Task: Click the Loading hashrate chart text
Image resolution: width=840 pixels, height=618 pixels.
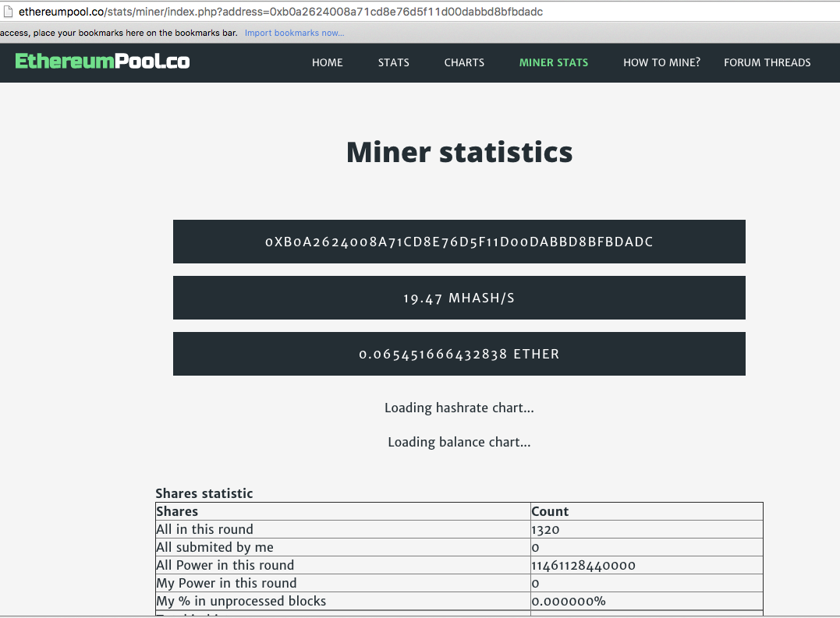Action: pyautogui.click(x=459, y=408)
